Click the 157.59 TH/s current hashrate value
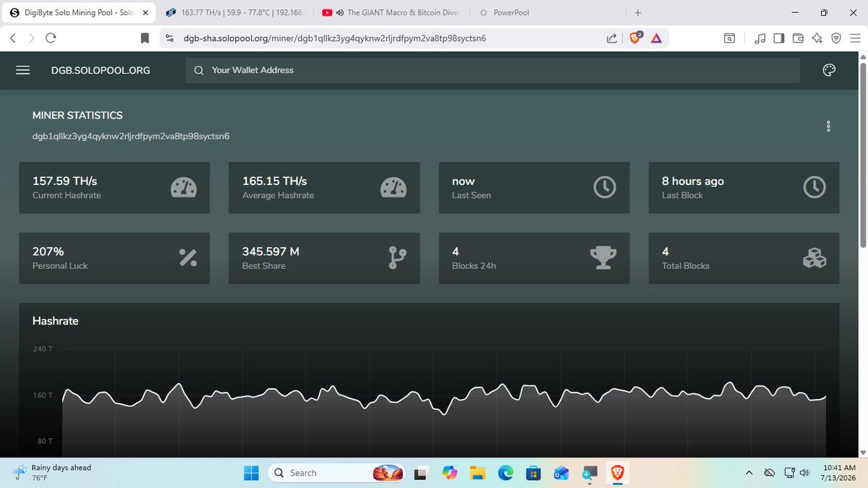The width and height of the screenshot is (868, 488). click(65, 181)
